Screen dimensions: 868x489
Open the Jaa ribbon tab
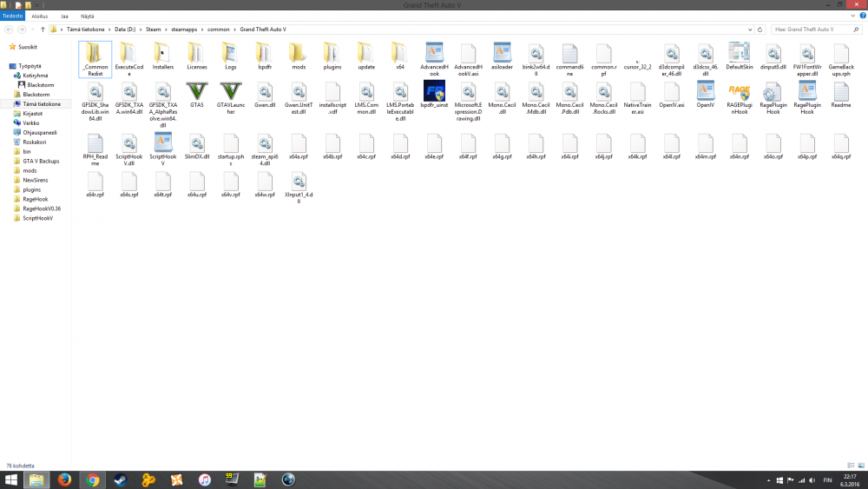64,16
